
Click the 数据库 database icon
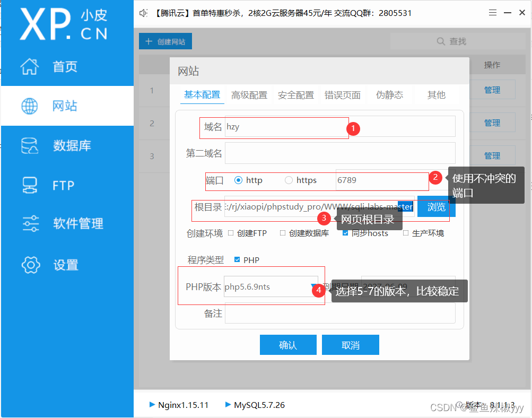(29, 145)
